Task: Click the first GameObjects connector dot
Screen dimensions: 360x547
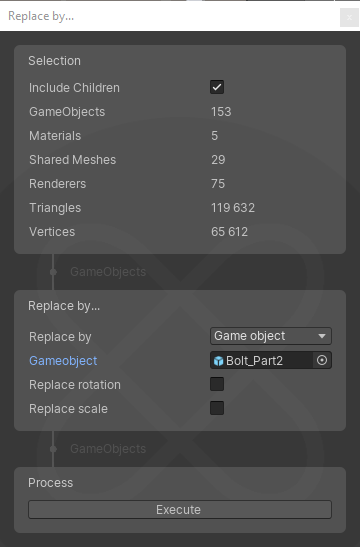Action: coord(53,272)
